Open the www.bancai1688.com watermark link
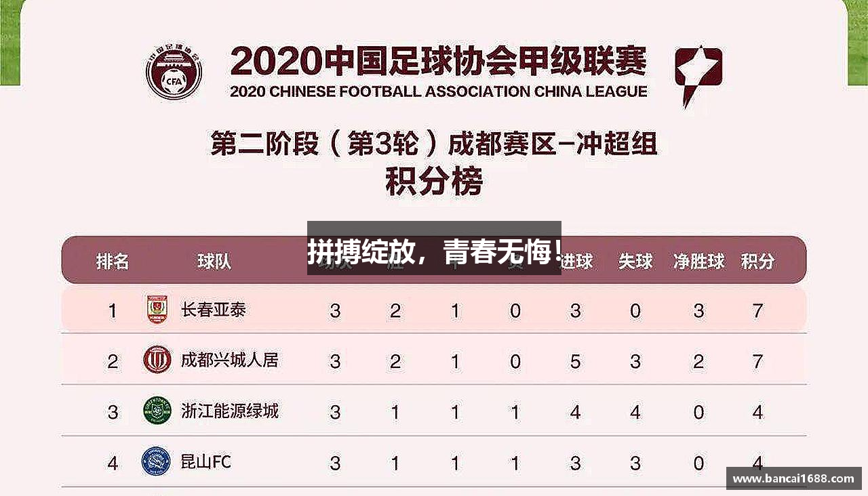The image size is (868, 496). pyautogui.click(x=793, y=478)
